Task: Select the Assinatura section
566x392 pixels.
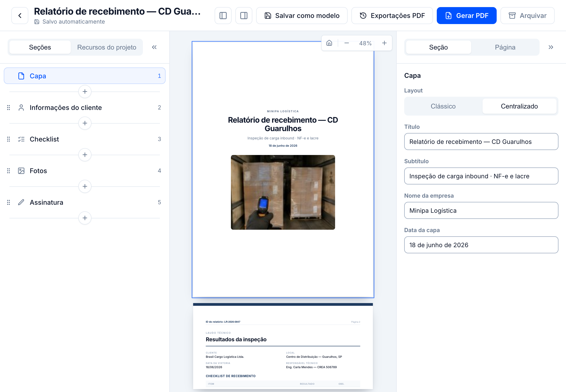Action: coord(84,202)
